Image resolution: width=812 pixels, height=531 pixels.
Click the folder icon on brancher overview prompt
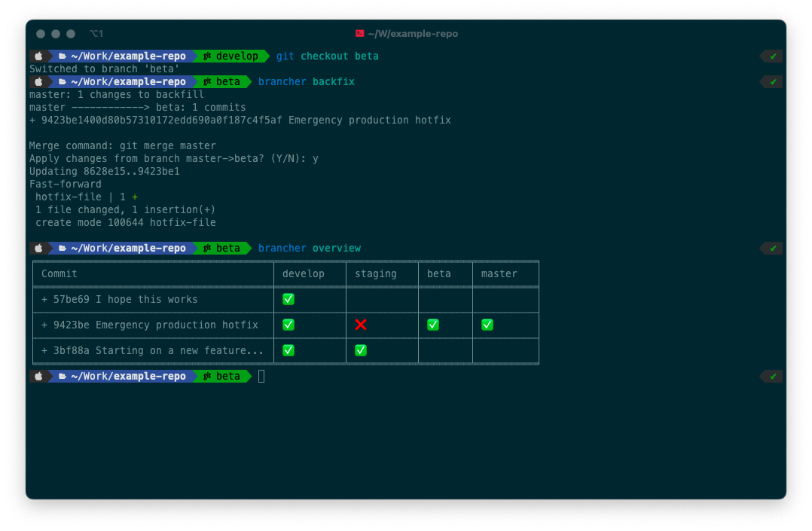[x=62, y=248]
